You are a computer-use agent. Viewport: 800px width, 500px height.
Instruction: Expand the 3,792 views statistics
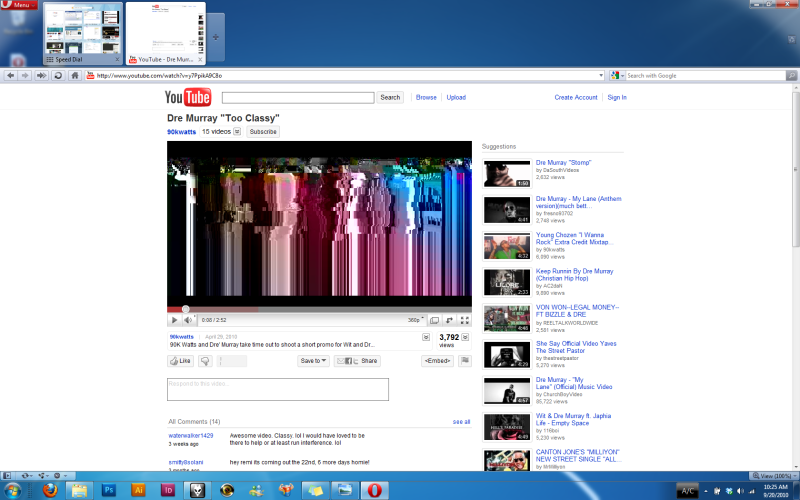(465, 337)
